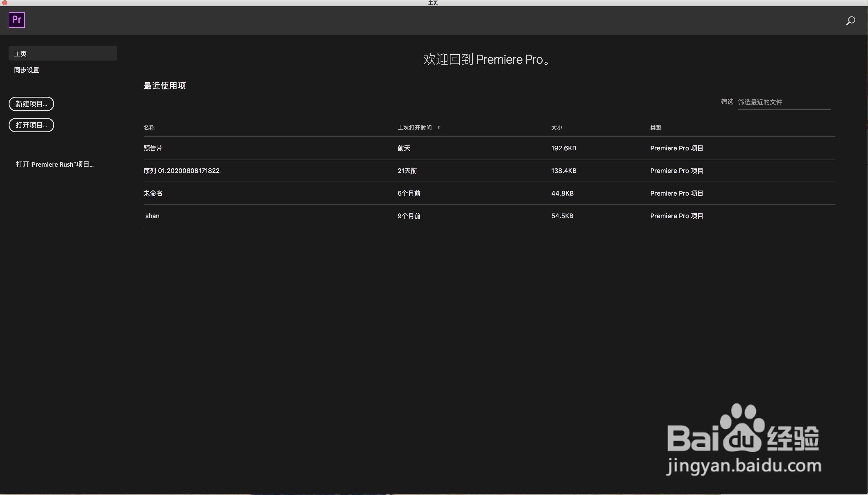
Task: Sort by the 名称 column header
Action: point(149,128)
